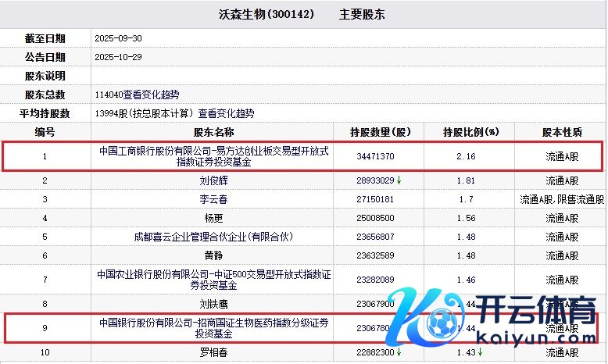
Task: Select shareholder 刘俊辉 in row 2
Action: pos(213,180)
